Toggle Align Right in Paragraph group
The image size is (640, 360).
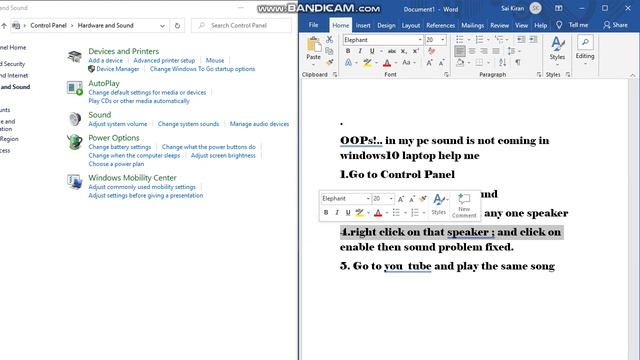tap(484, 51)
